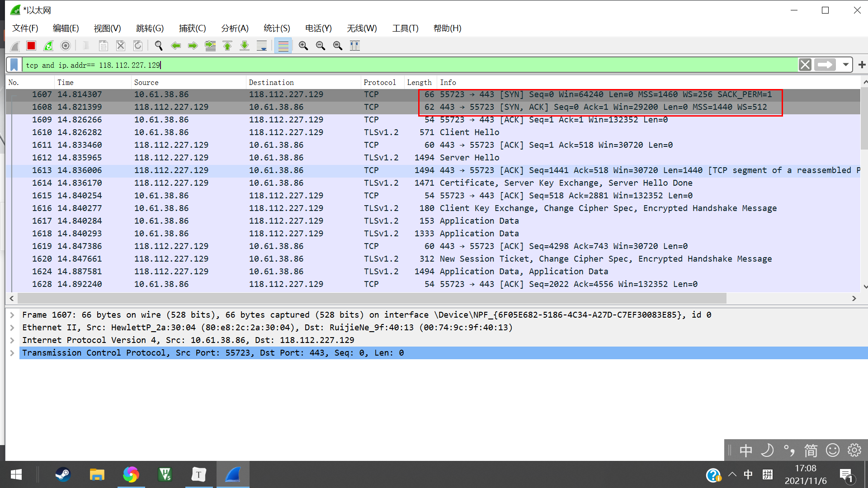Sort packets by Destination column

click(303, 82)
